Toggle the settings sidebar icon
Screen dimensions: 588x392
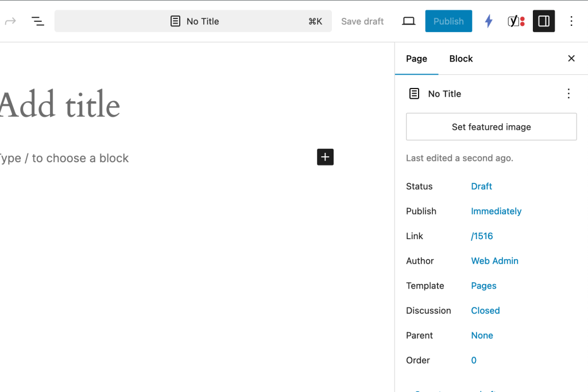544,21
